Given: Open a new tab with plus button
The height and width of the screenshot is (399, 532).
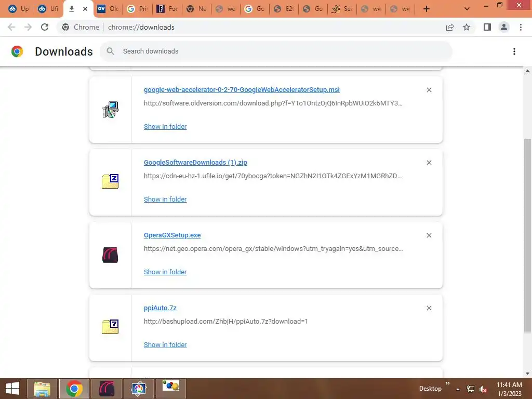Looking at the screenshot, I should pos(427,9).
